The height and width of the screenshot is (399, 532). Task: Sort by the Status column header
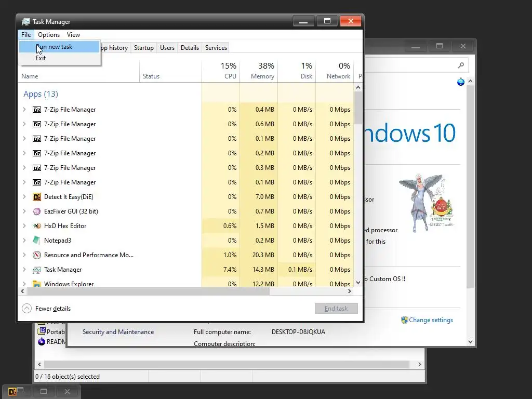170,71
